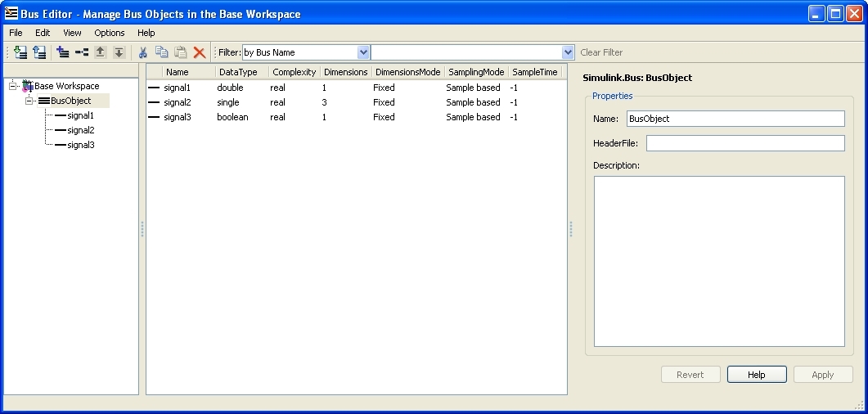Image resolution: width=868 pixels, height=414 pixels.
Task: Select the Base Workspace tree label
Action: point(67,86)
